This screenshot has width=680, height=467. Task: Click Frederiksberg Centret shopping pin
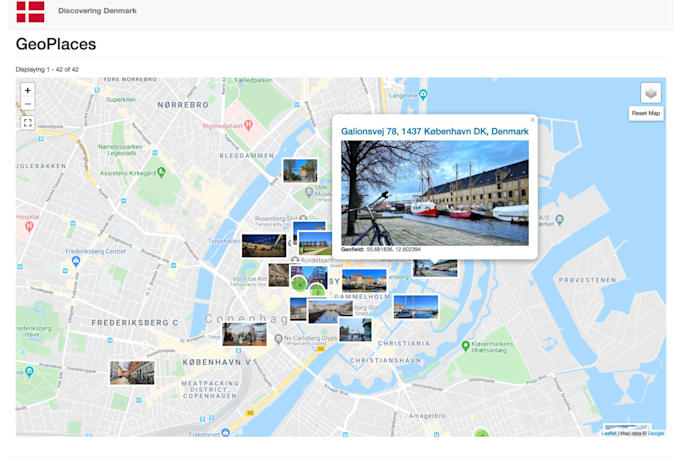click(x=76, y=262)
